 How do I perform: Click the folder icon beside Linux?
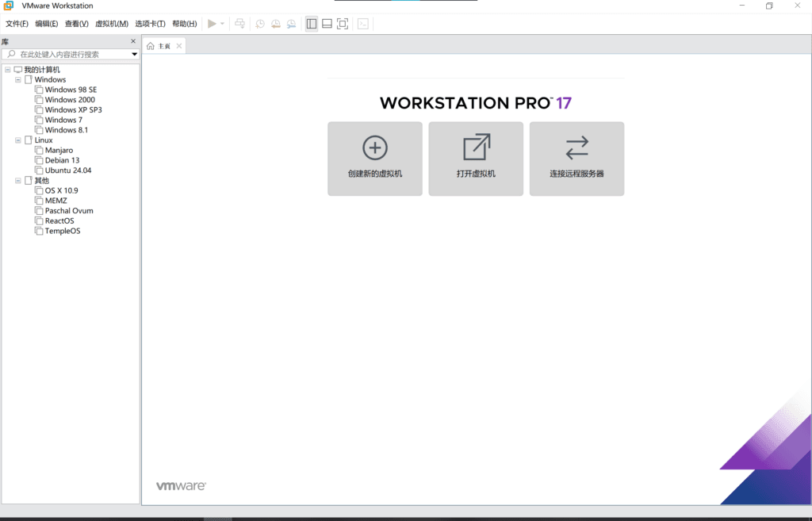tap(29, 140)
